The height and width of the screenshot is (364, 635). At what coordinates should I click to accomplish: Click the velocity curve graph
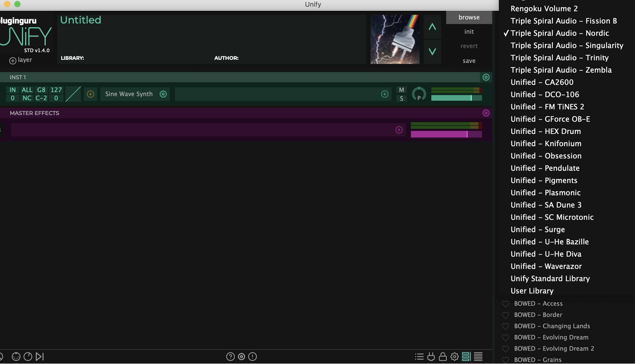[73, 94]
